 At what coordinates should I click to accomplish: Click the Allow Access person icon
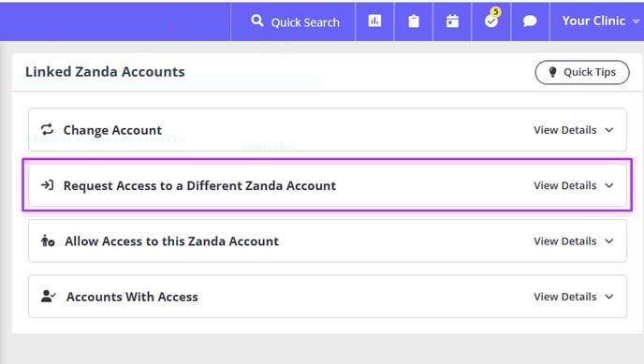[48, 240]
